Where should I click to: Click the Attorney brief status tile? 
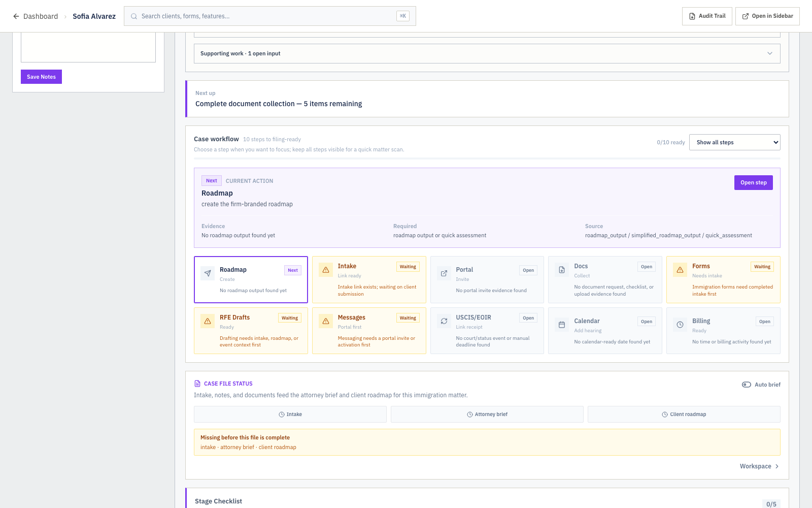pos(487,414)
